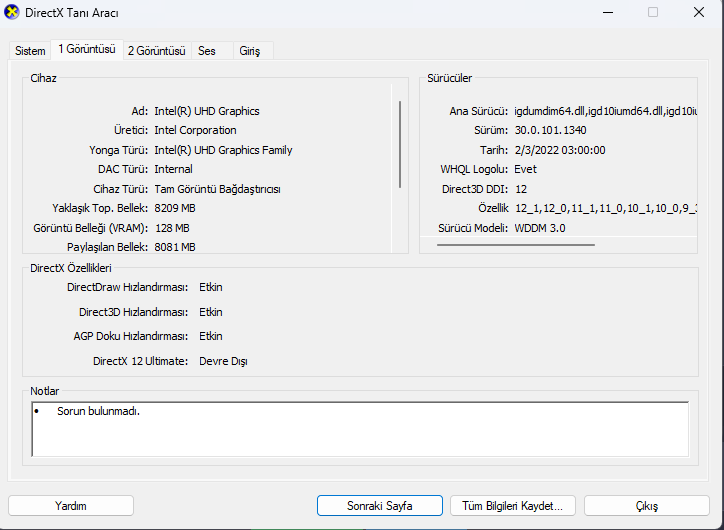
Task: Click Tam Görüntü Bağdaştırıcısı value
Action: (x=217, y=189)
